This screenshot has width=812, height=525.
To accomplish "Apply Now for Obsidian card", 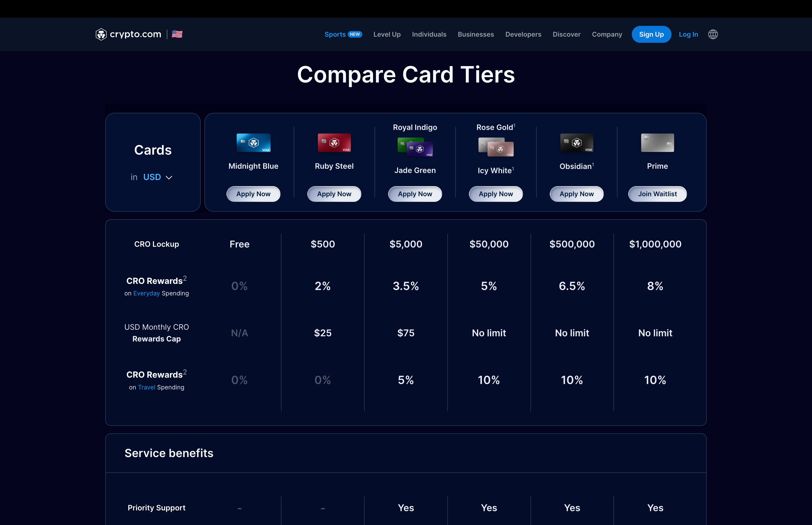I will click(x=577, y=194).
